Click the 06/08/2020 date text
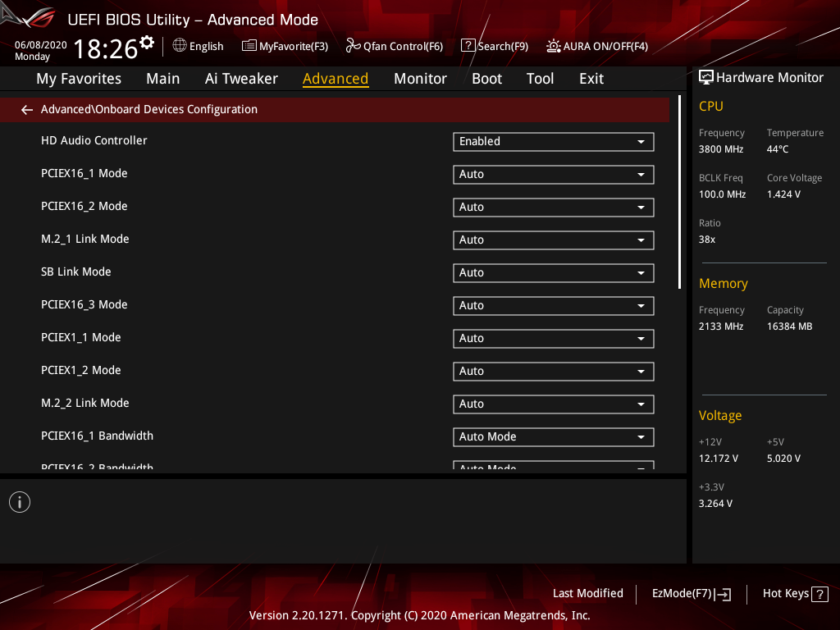This screenshot has width=840, height=630. [41, 45]
